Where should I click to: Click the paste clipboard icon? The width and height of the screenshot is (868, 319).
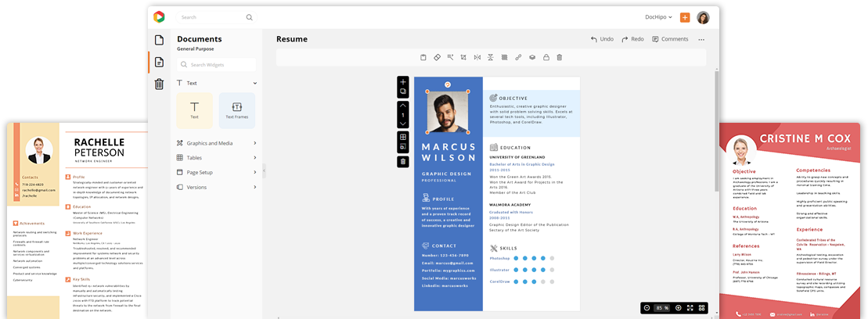tap(423, 57)
